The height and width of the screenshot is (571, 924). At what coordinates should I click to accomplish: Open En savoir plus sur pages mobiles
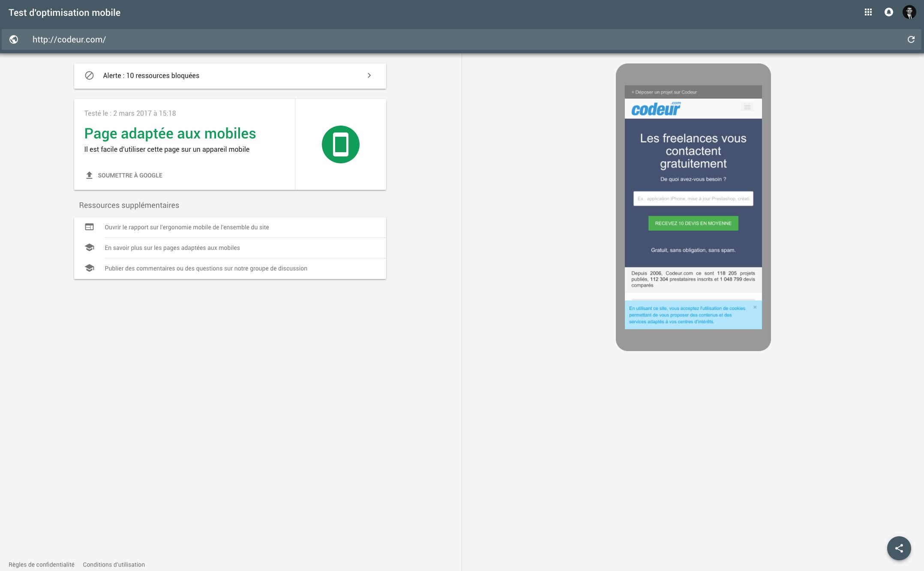point(172,248)
